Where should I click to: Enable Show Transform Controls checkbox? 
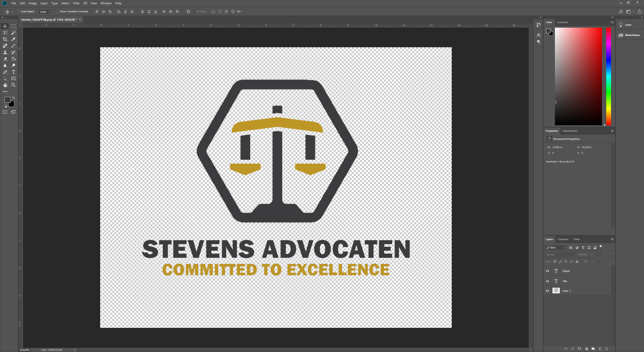57,11
